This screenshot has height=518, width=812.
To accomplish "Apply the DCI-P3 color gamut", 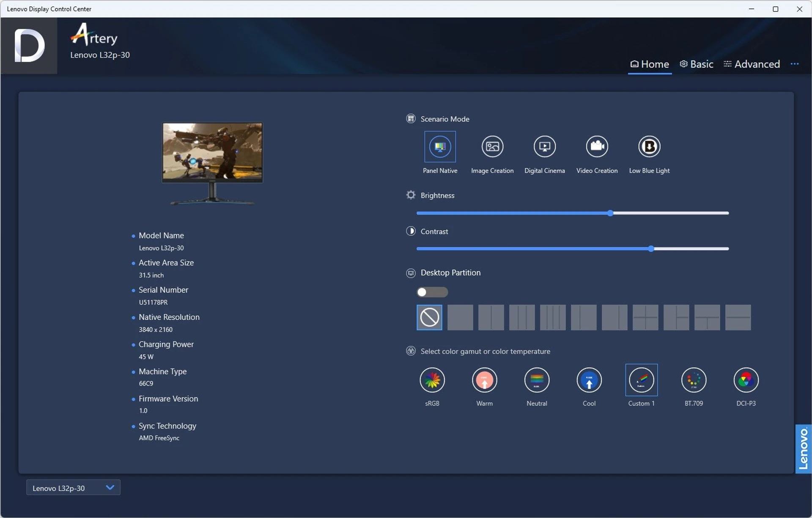I will point(746,380).
